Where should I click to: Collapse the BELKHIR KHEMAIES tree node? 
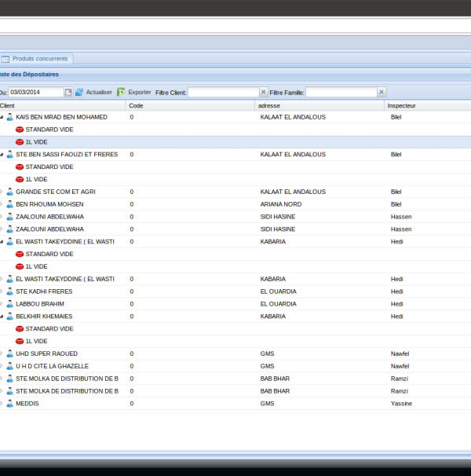pos(2,317)
